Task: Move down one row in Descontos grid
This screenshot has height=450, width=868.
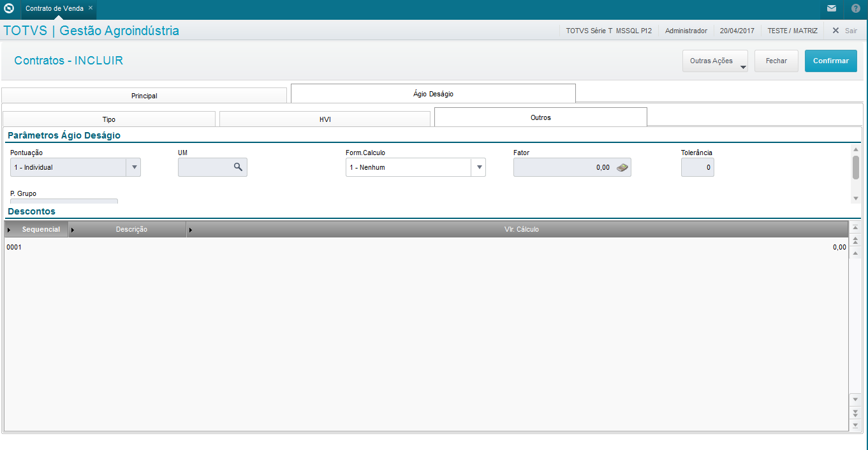Action: [x=856, y=399]
